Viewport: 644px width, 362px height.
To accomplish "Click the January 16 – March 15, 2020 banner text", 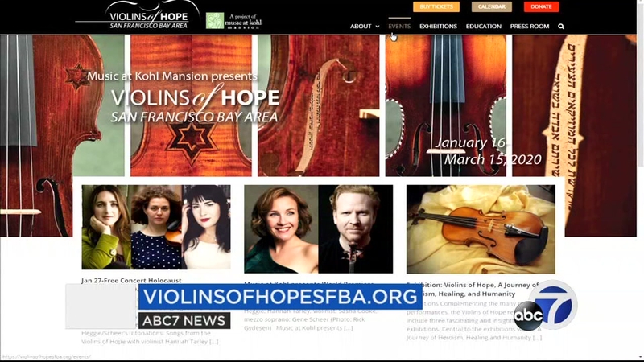I will pos(489,150).
